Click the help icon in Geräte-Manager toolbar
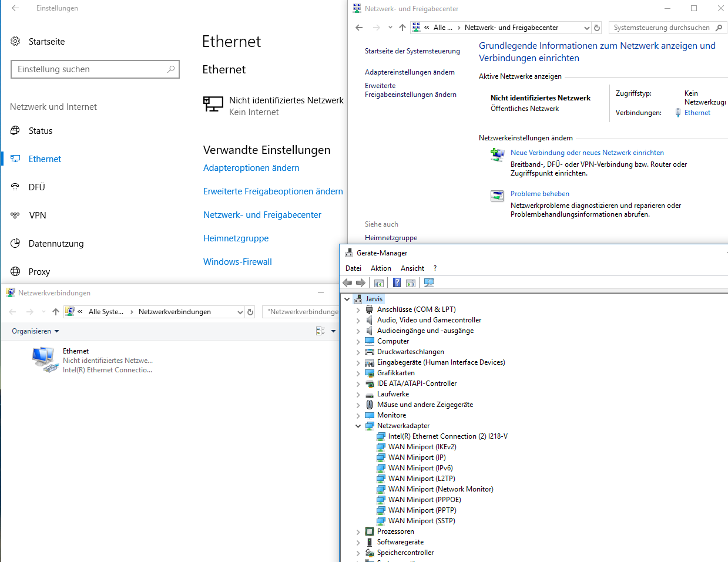The height and width of the screenshot is (562, 728). coord(397,282)
